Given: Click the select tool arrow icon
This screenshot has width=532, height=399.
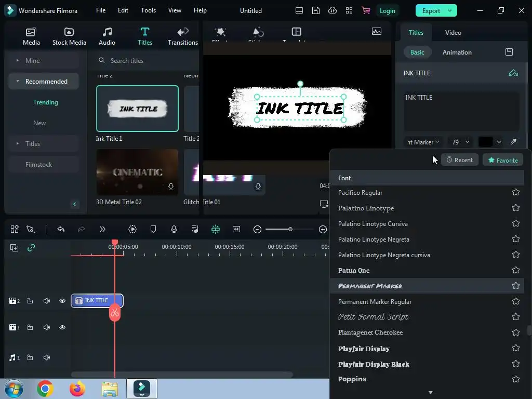Looking at the screenshot, I should coord(31,229).
